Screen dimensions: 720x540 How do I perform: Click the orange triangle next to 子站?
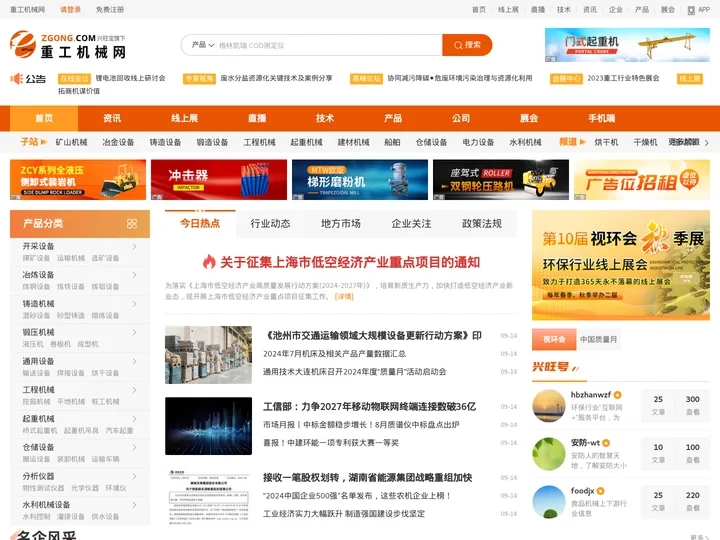coord(44,142)
